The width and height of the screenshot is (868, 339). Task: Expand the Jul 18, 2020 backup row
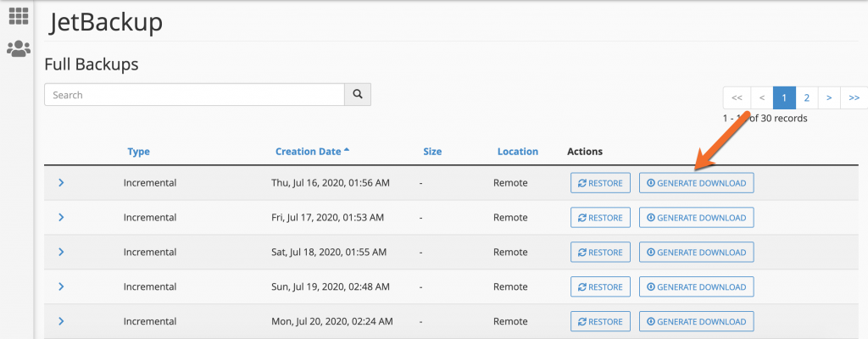61,253
